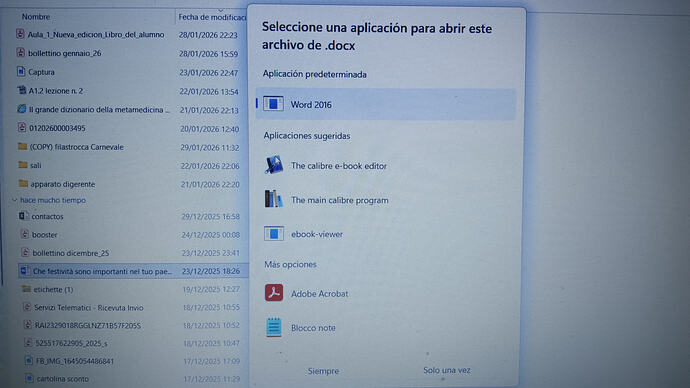
Task: Select file name 'bollettino gennaio_26'
Action: (65, 53)
